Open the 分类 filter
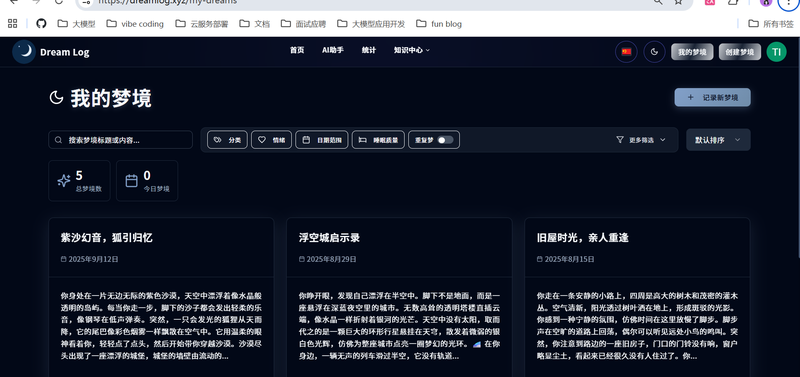 tap(227, 140)
